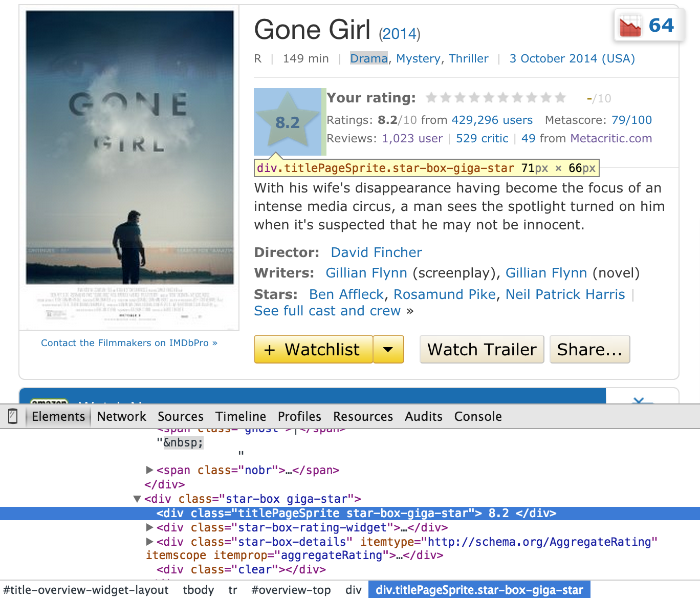Viewport: 700px width, 598px height.
Task: Select the Profiles tab
Action: [x=299, y=416]
